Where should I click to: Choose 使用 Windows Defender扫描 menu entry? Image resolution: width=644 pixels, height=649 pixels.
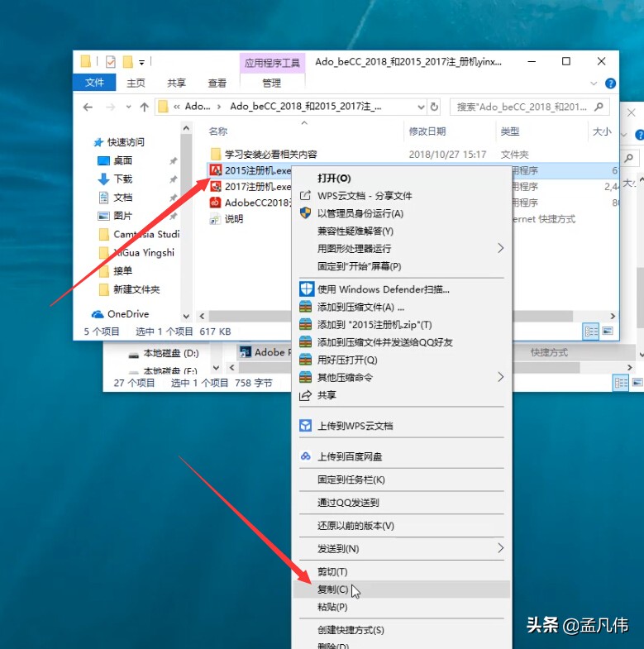401,289
